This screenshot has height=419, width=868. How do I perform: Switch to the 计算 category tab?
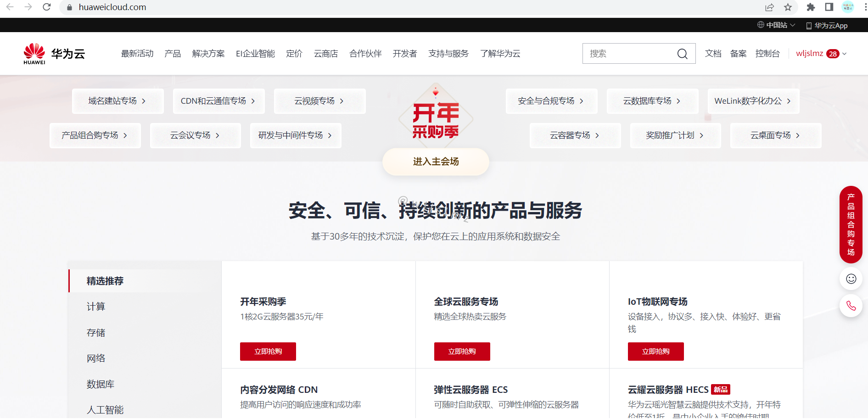(x=95, y=306)
